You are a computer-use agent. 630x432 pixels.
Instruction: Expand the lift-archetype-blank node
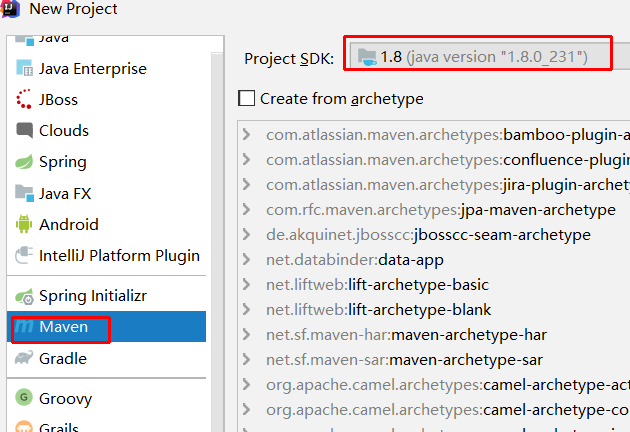click(247, 309)
